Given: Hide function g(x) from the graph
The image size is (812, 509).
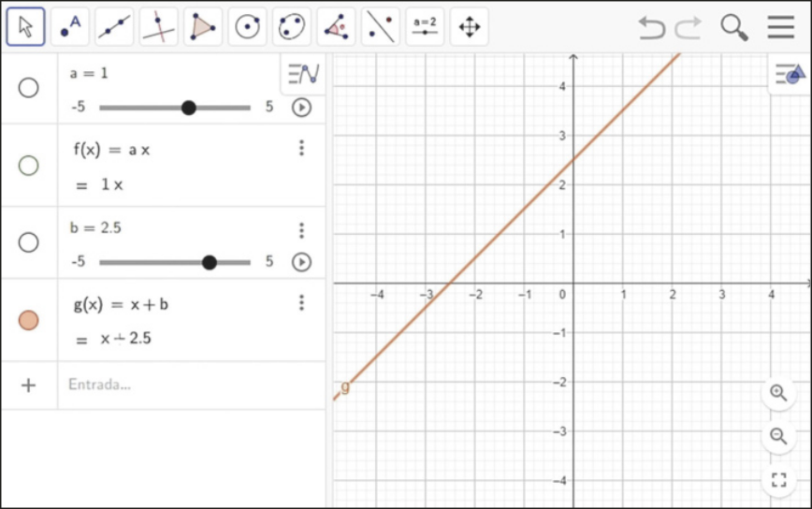Looking at the screenshot, I should click(x=28, y=320).
